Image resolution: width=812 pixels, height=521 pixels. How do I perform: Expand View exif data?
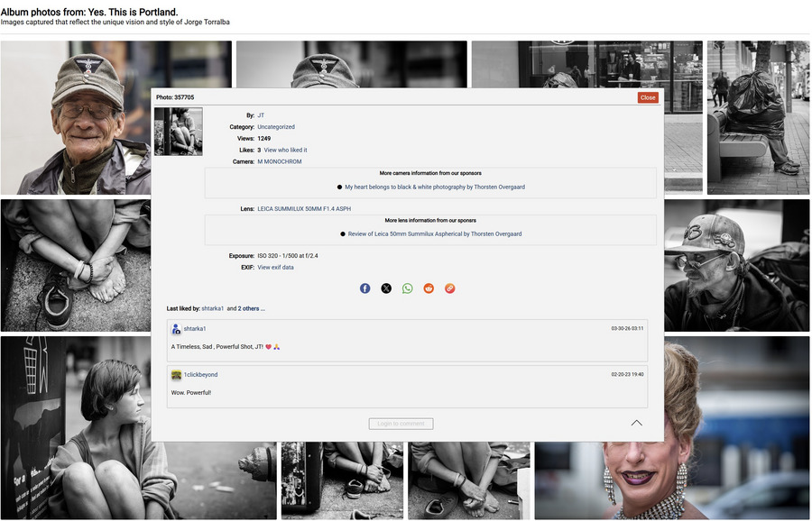click(275, 268)
